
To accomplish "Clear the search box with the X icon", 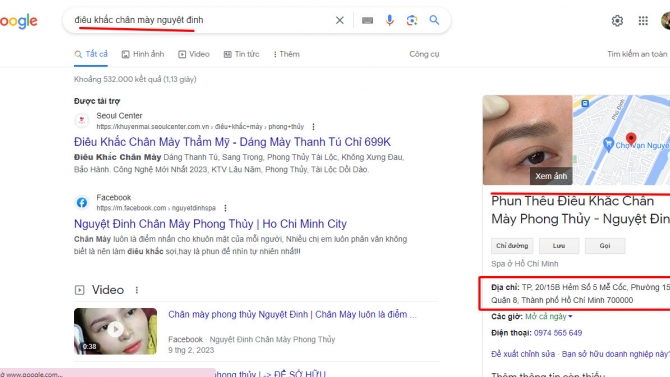I will pos(340,20).
